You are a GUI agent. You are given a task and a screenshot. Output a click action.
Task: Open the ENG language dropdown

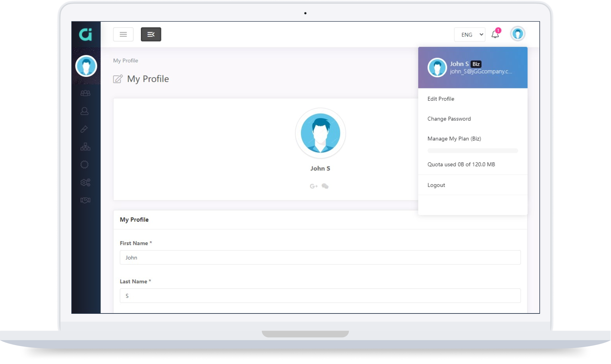click(469, 35)
